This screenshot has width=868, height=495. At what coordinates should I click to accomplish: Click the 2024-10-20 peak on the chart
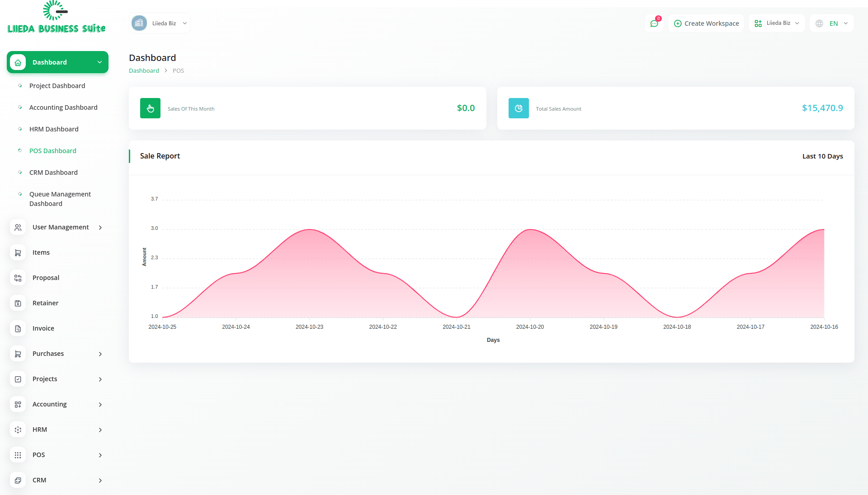[530, 230]
